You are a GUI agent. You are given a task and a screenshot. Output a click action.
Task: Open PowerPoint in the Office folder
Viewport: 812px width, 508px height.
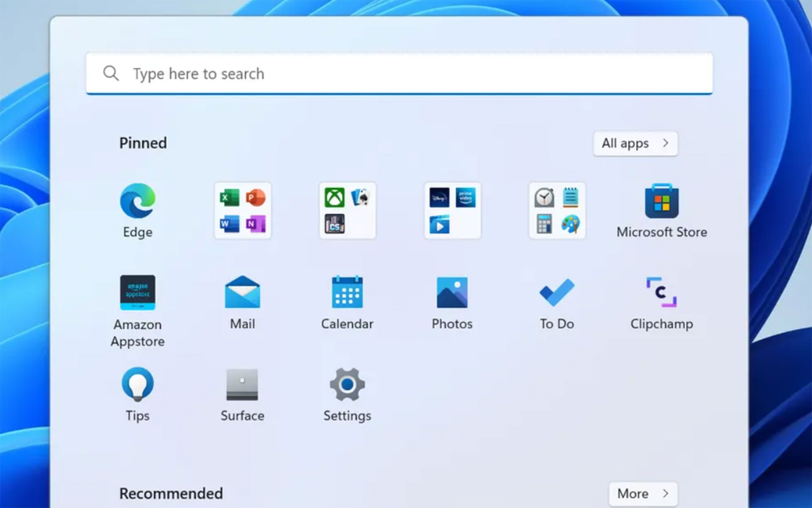tap(255, 198)
